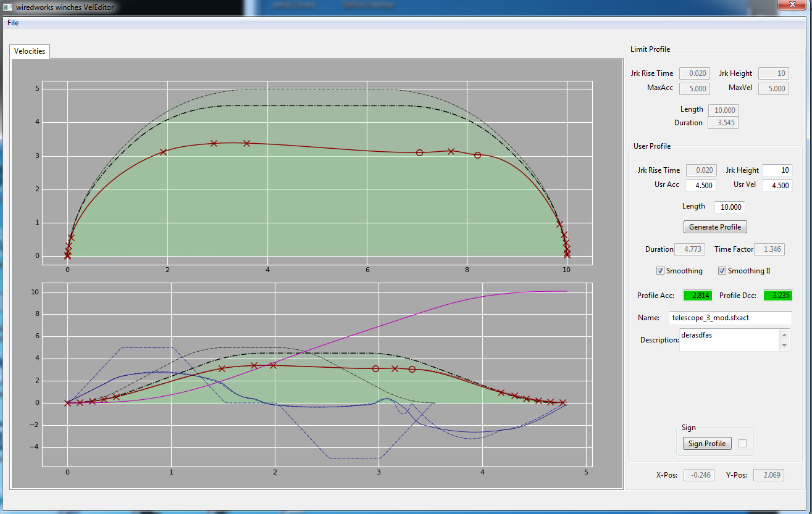Click the Usr Vel input field
812x514 pixels.
777,185
